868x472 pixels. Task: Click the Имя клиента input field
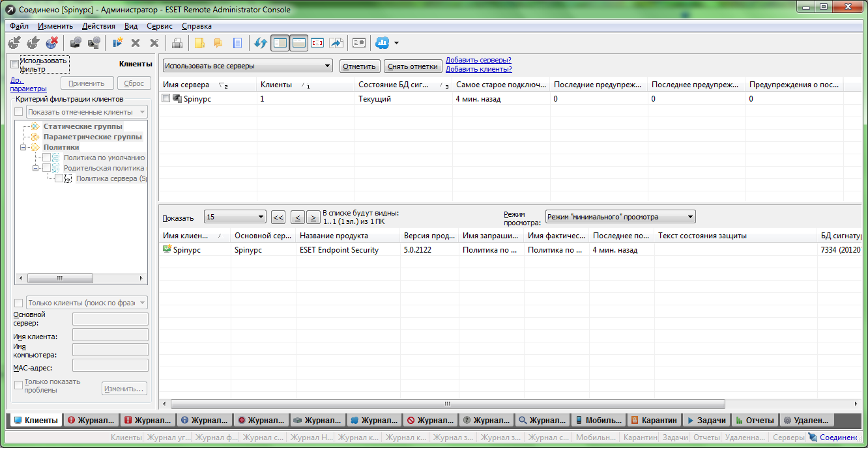110,335
